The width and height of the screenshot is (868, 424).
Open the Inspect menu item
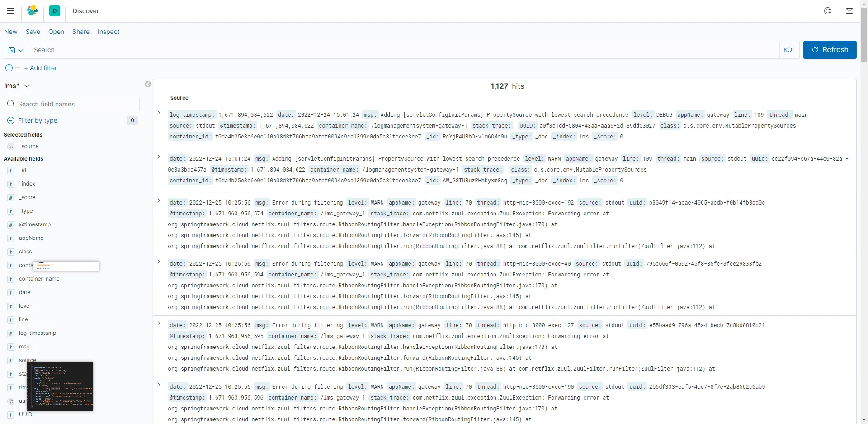point(108,32)
